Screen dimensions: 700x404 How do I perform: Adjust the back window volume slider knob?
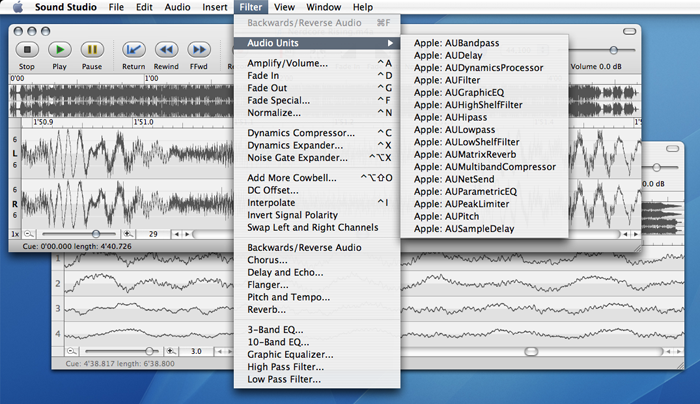(x=656, y=167)
